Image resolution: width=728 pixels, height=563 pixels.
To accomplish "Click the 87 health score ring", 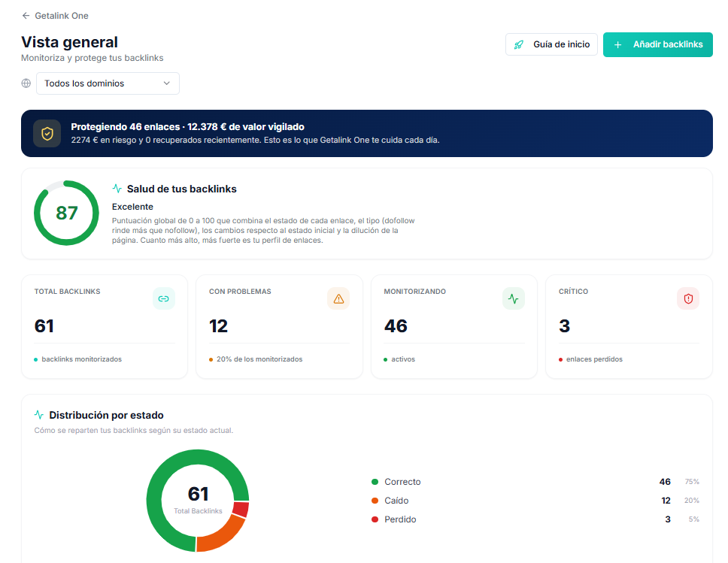I will click(66, 213).
